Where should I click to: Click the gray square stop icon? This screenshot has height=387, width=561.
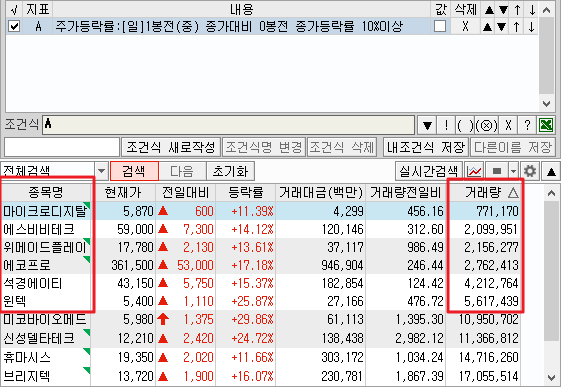point(497,171)
